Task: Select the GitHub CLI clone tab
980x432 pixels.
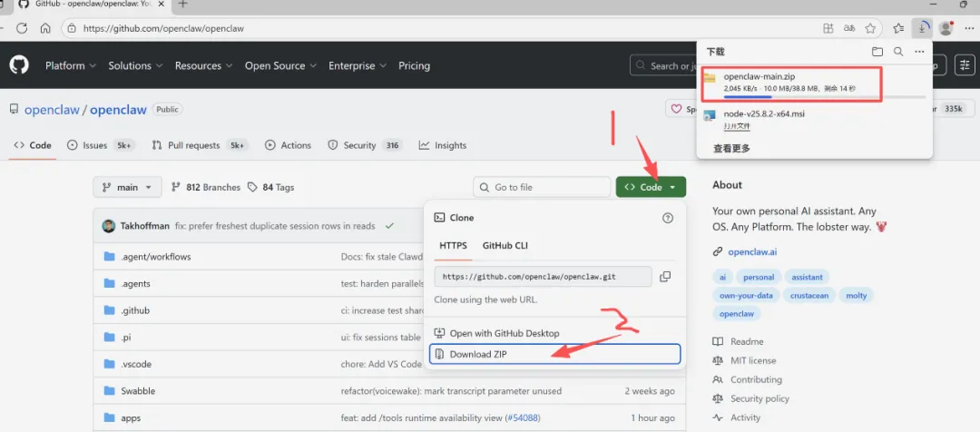Action: coord(505,246)
